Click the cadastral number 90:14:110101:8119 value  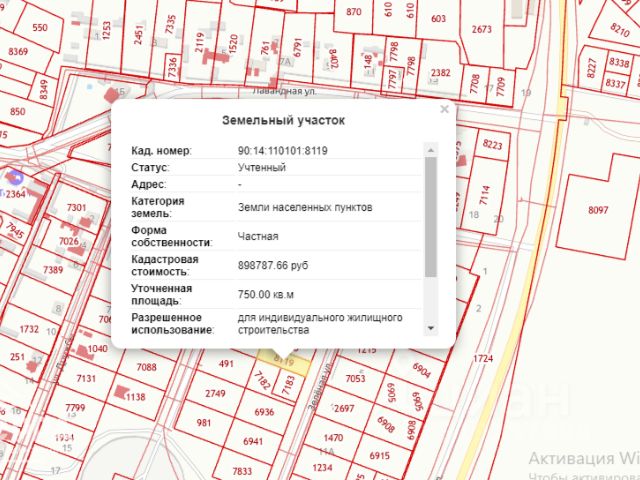282,151
